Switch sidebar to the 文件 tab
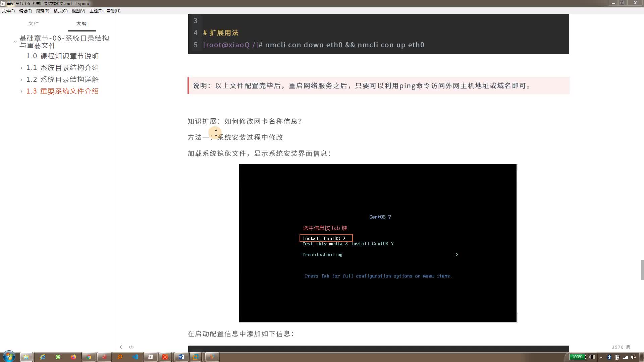 click(x=34, y=23)
